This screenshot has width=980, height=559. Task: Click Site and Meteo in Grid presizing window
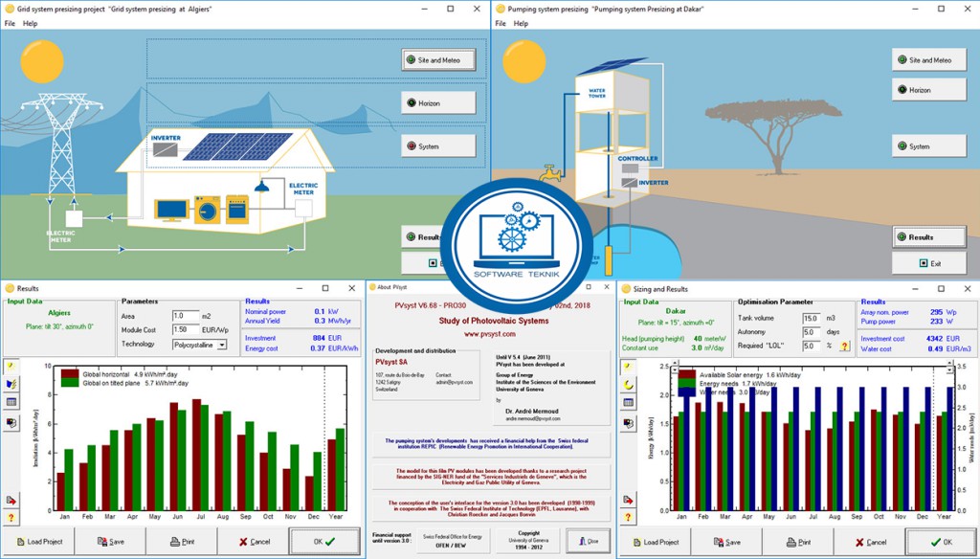[438, 60]
